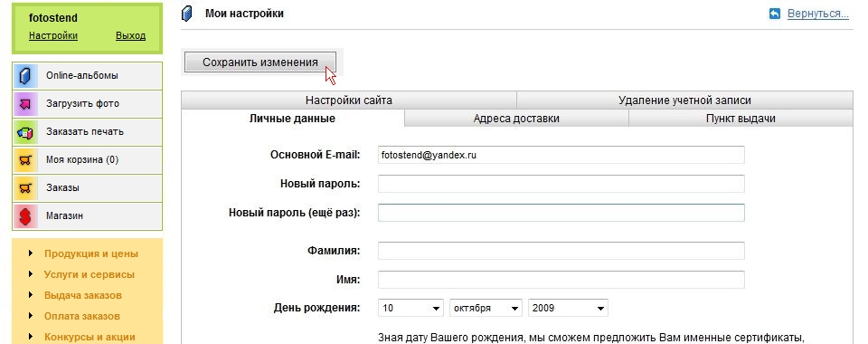Open the birthday year dropdown 2009

tap(568, 308)
